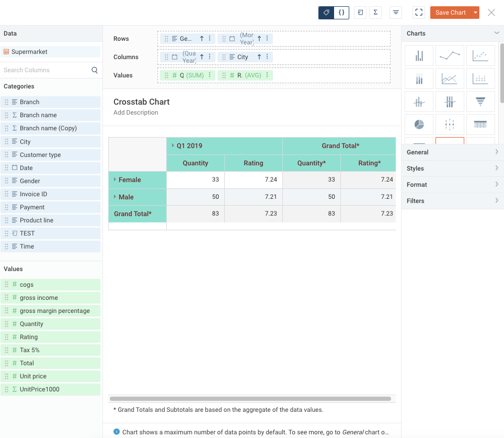The width and height of the screenshot is (504, 438).
Task: Click the Save Chart button
Action: click(x=450, y=13)
